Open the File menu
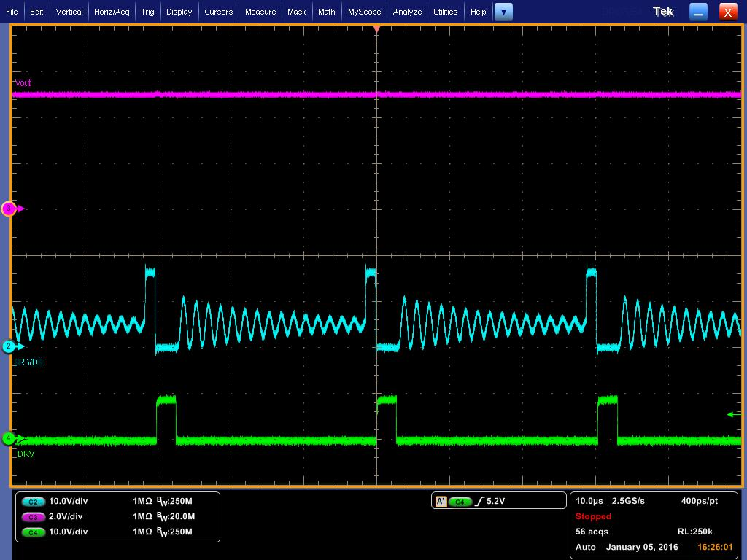The height and width of the screenshot is (560, 747). point(13,11)
